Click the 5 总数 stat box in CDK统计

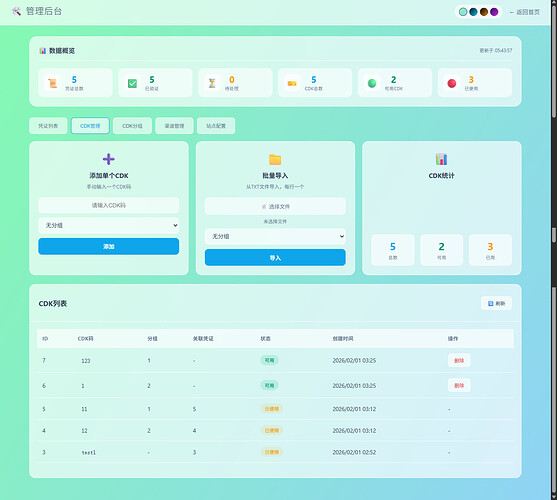[393, 250]
